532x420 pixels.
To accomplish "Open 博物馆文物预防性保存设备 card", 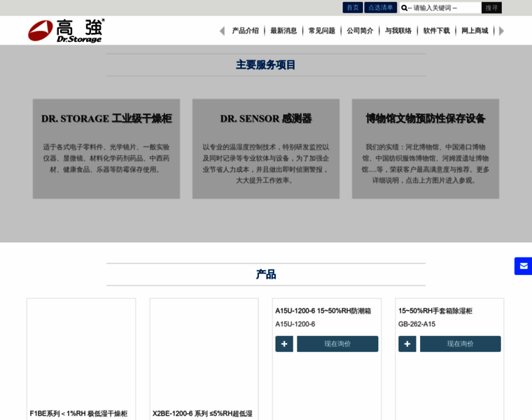I will coord(426,148).
